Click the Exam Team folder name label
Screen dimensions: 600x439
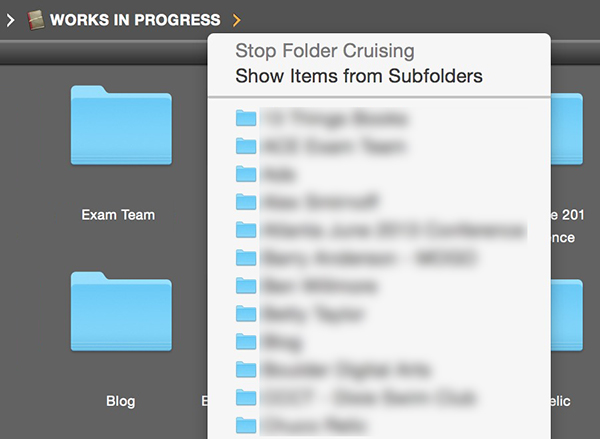coord(118,215)
